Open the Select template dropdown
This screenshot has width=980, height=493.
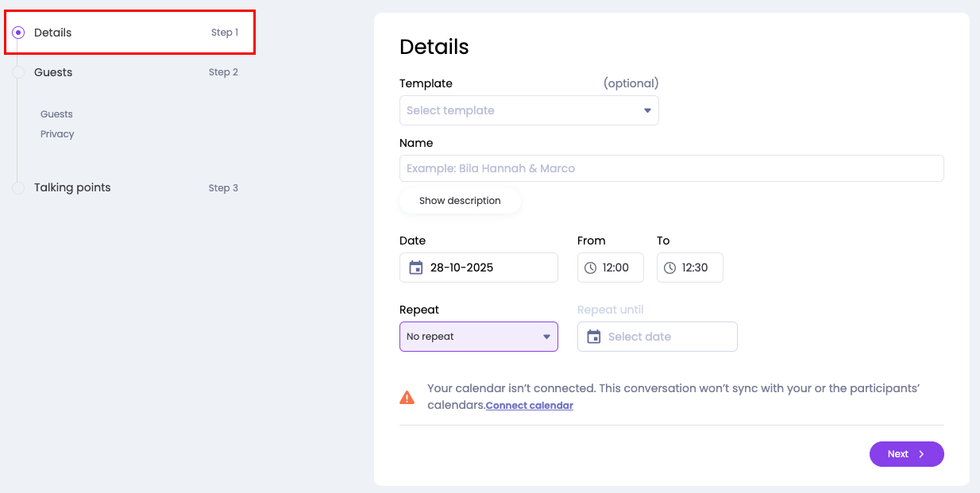point(529,110)
